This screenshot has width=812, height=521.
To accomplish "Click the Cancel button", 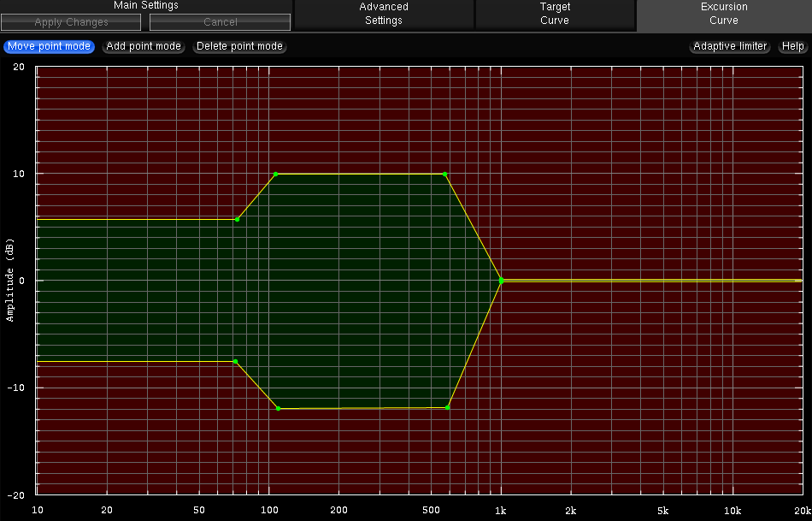I will click(x=220, y=22).
